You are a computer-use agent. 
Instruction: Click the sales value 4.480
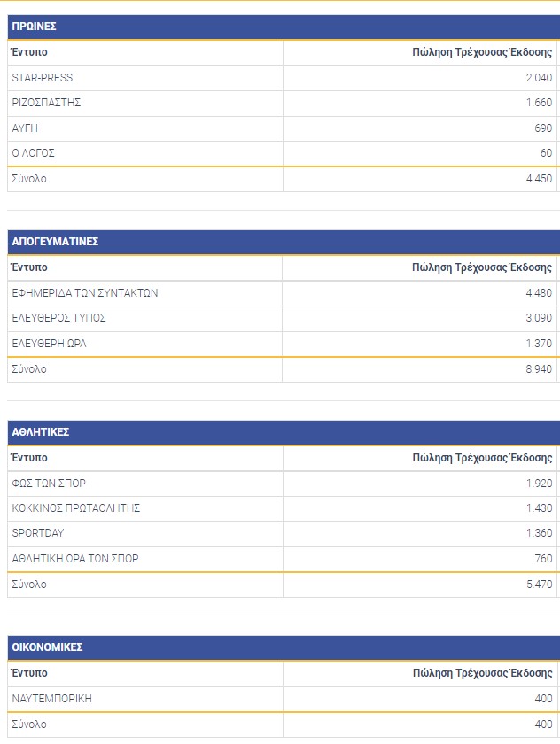click(x=538, y=293)
